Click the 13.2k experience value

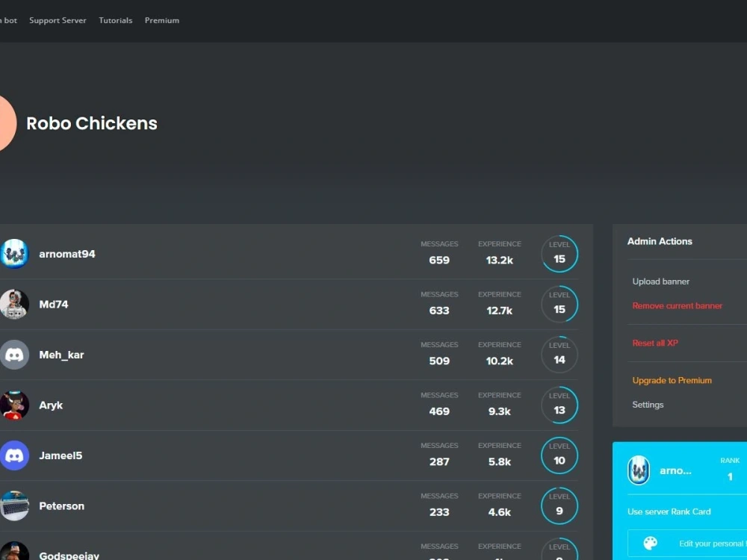coord(499,260)
